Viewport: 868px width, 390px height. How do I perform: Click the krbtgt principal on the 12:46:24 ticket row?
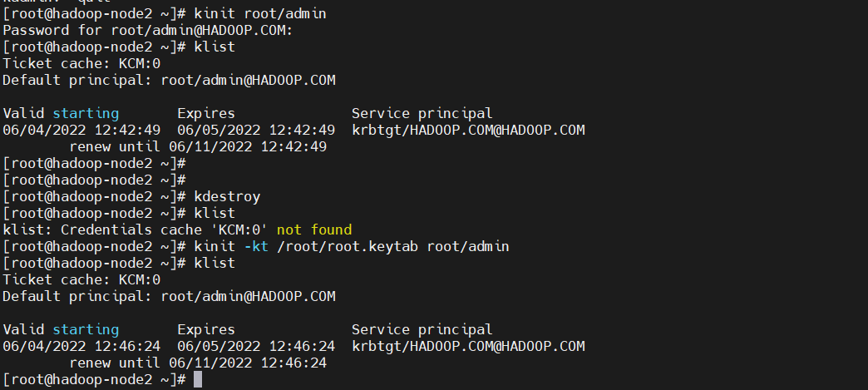(x=468, y=346)
